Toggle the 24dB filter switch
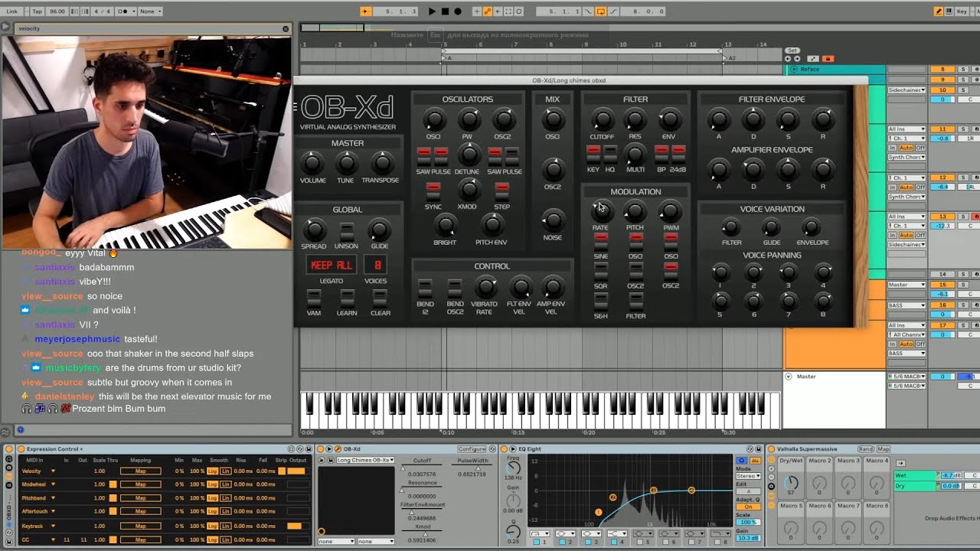The width and height of the screenshot is (980, 551). (x=678, y=153)
